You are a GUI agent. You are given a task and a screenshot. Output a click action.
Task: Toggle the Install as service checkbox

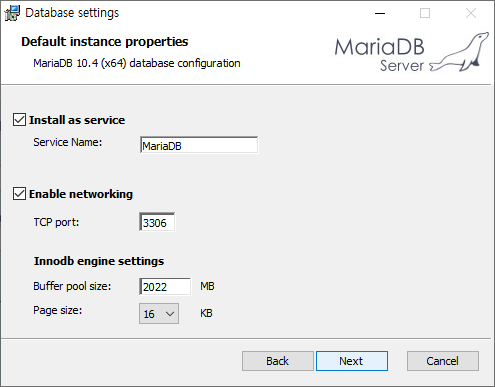coord(19,120)
